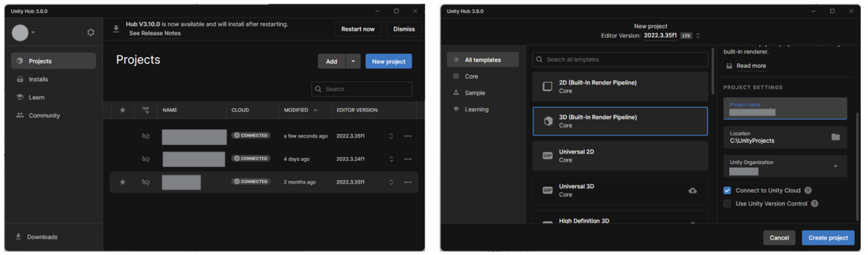Change Editor Version selector in New project window
This screenshot has height=255, width=868.
tap(698, 36)
